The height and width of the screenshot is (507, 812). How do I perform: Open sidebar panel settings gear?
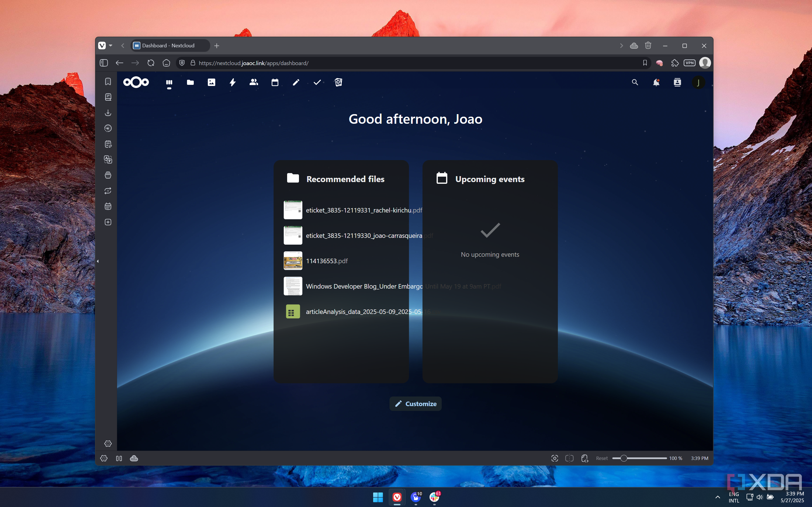tap(108, 443)
